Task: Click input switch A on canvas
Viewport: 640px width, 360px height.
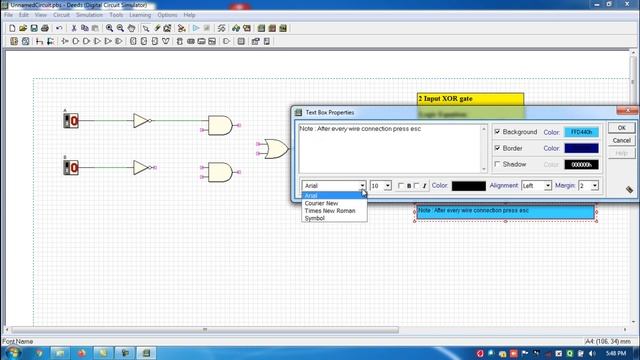Action: [71, 121]
